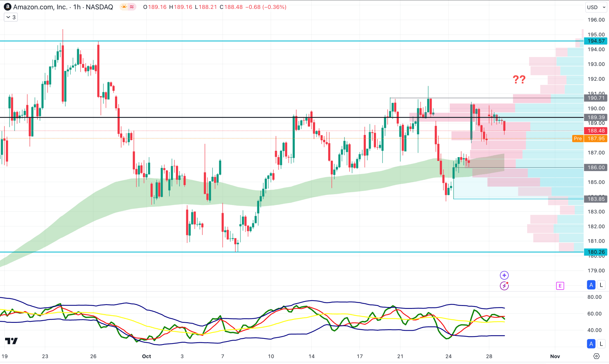609x364 pixels.
Task: Toggle log scale 'L' on price pane
Action: pyautogui.click(x=601, y=285)
